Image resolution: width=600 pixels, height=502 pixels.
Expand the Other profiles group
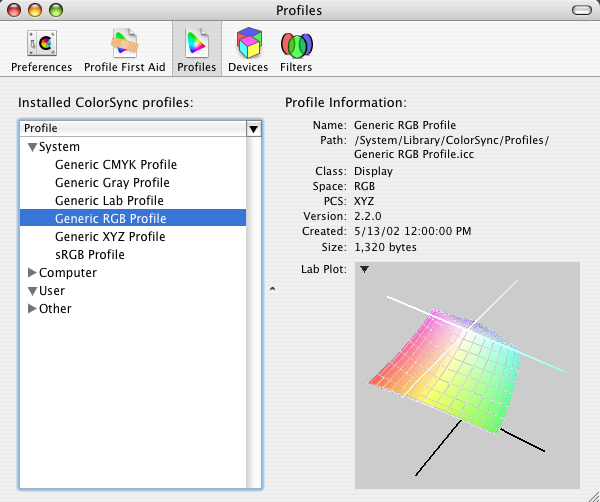pos(33,309)
